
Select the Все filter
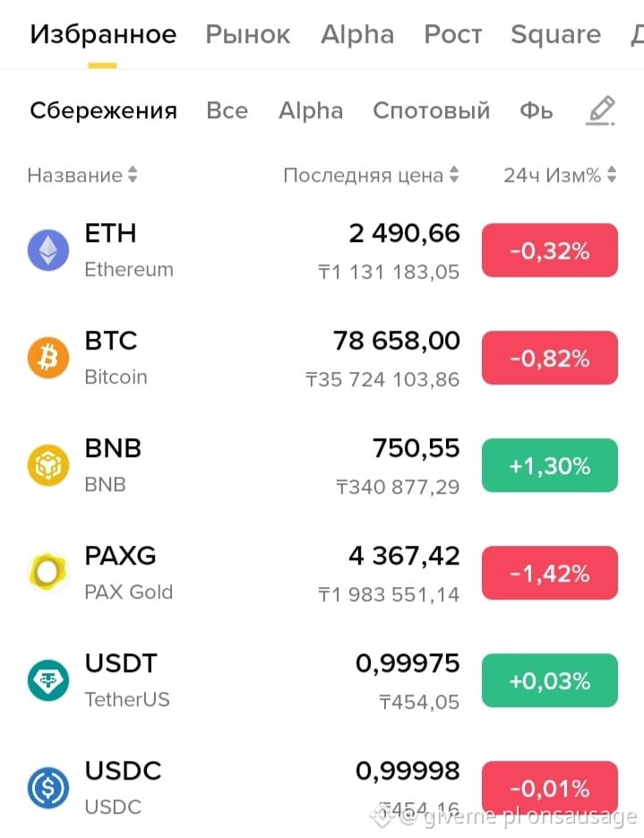227,110
